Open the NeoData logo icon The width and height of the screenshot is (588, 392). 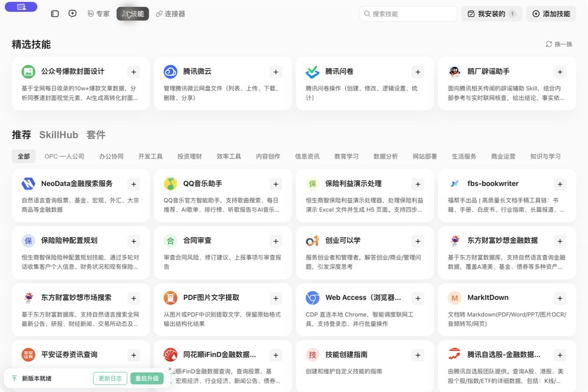coord(28,184)
